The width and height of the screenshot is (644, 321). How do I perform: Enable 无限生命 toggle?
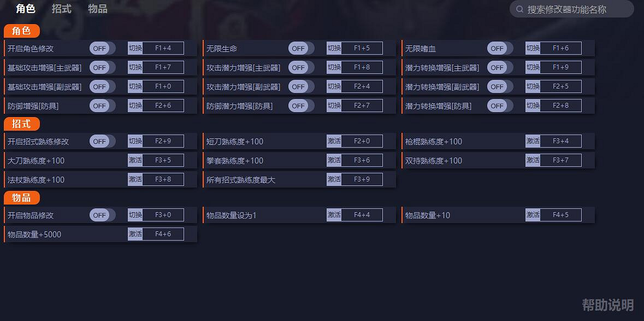pos(301,48)
